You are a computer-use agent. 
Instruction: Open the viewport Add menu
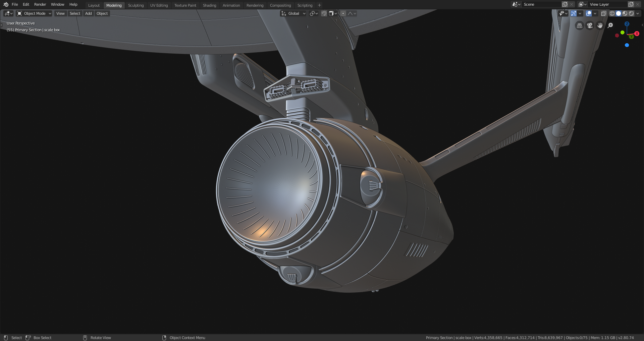coord(88,13)
